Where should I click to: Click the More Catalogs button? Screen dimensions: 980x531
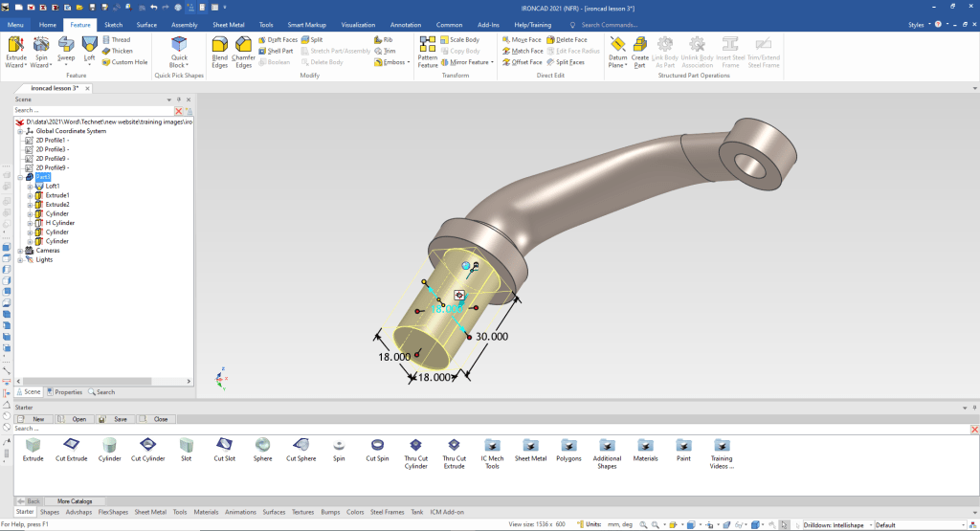pyautogui.click(x=75, y=500)
